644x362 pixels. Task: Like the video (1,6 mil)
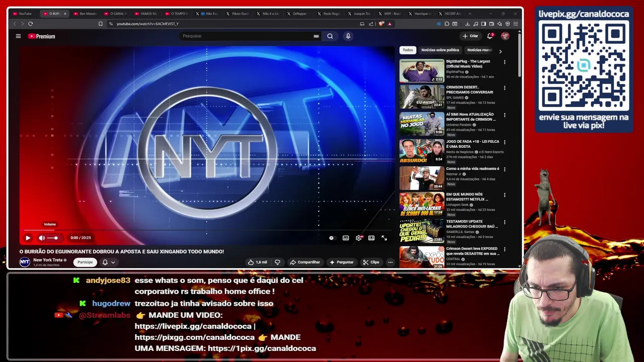[x=258, y=262]
